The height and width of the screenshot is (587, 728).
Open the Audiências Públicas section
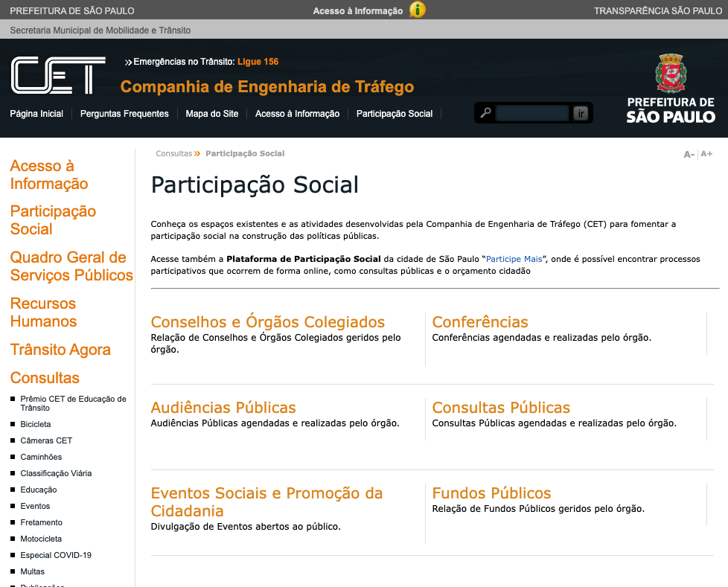223,408
